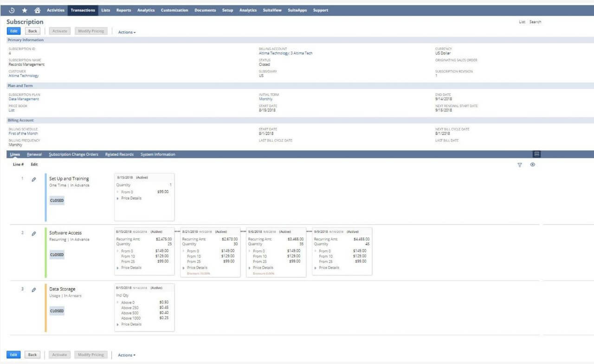Switch to the Renewal tab
This screenshot has height=364, width=594.
coord(34,154)
